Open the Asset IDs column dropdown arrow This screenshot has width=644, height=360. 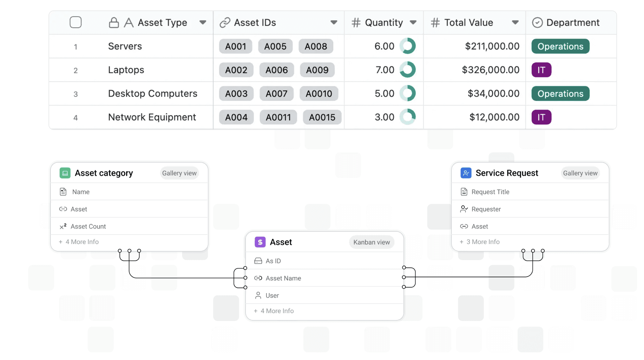click(333, 22)
